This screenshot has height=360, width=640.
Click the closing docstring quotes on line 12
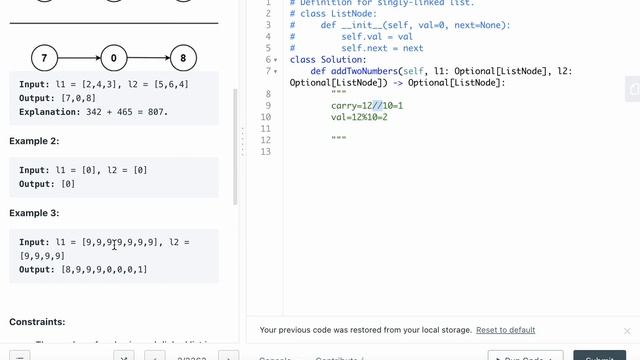coord(339,139)
